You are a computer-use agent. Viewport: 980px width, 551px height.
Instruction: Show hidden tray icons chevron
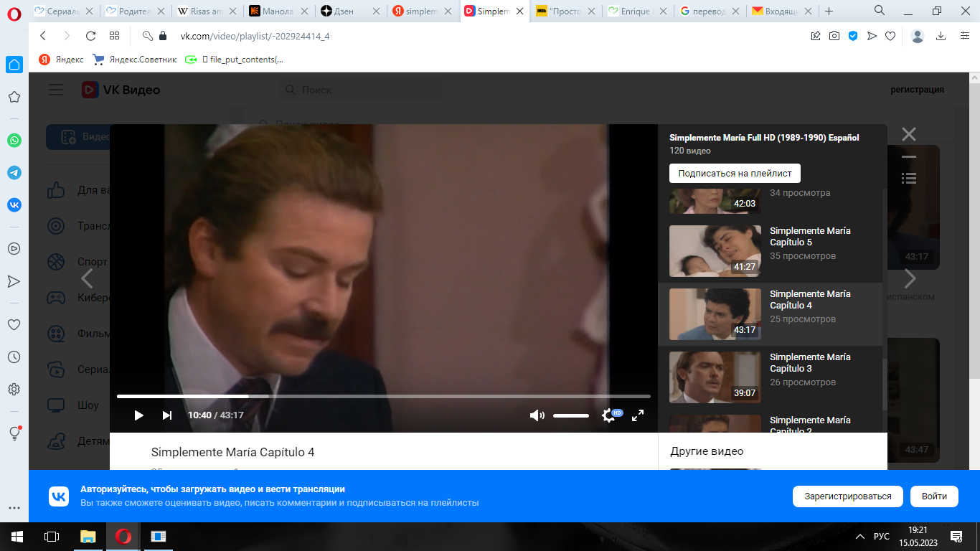point(860,537)
